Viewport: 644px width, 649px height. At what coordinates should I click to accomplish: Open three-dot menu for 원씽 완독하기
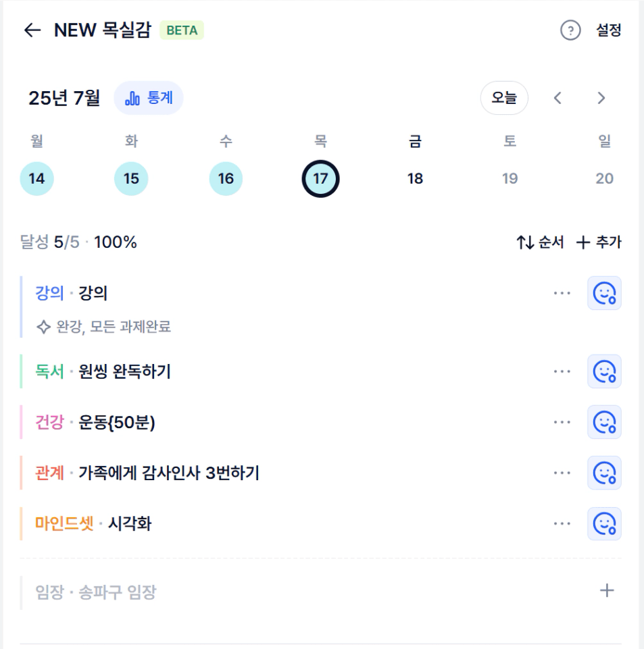tap(562, 371)
